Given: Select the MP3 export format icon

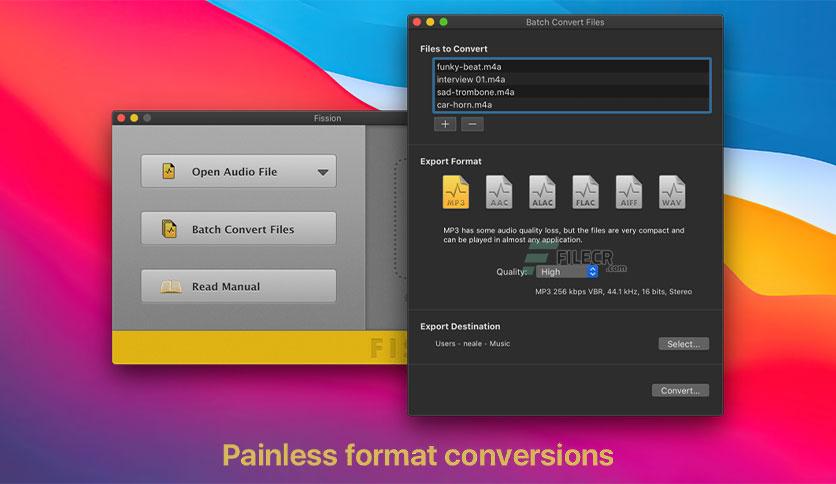Looking at the screenshot, I should [x=456, y=192].
